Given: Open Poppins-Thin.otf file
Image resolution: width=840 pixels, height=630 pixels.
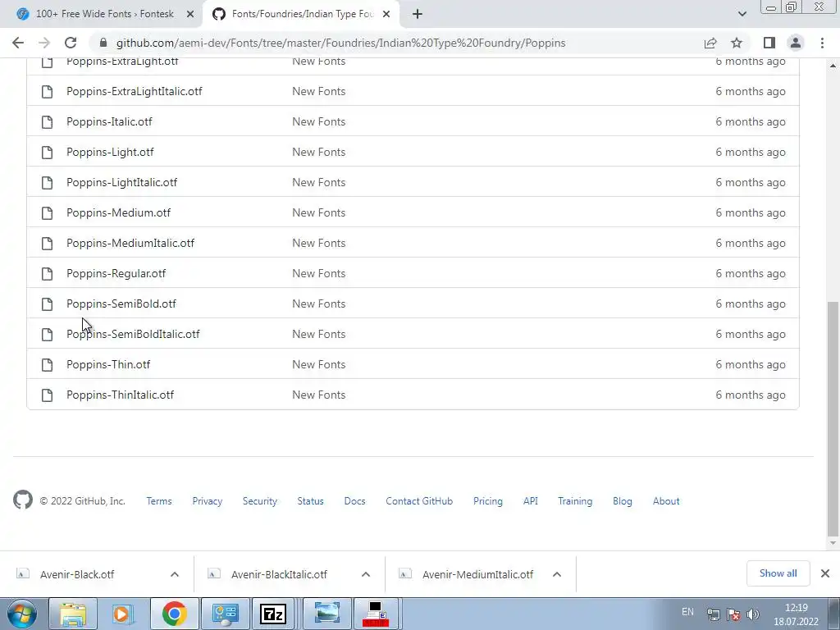Looking at the screenshot, I should (x=108, y=364).
